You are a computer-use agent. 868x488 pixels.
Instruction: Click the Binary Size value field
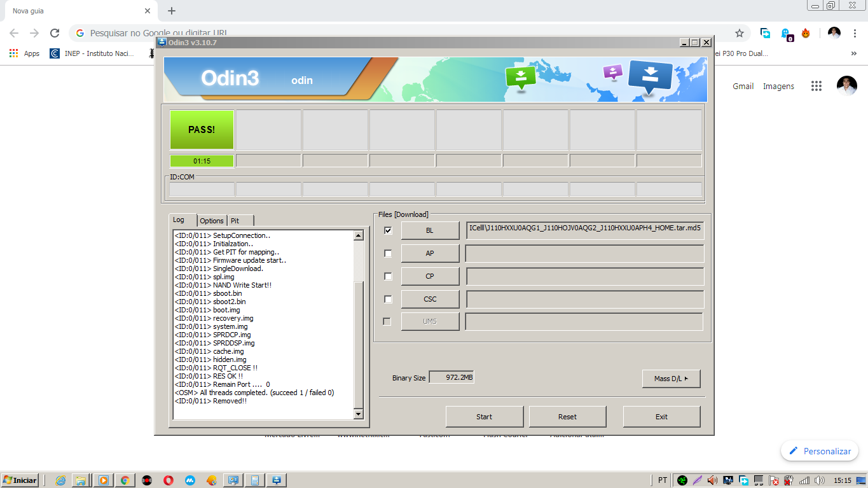pyautogui.click(x=451, y=377)
